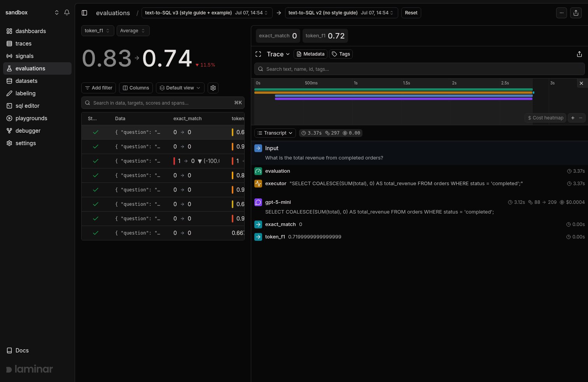
Task: Click the purple gpt-5-mini timeline bar
Action: click(x=403, y=99)
